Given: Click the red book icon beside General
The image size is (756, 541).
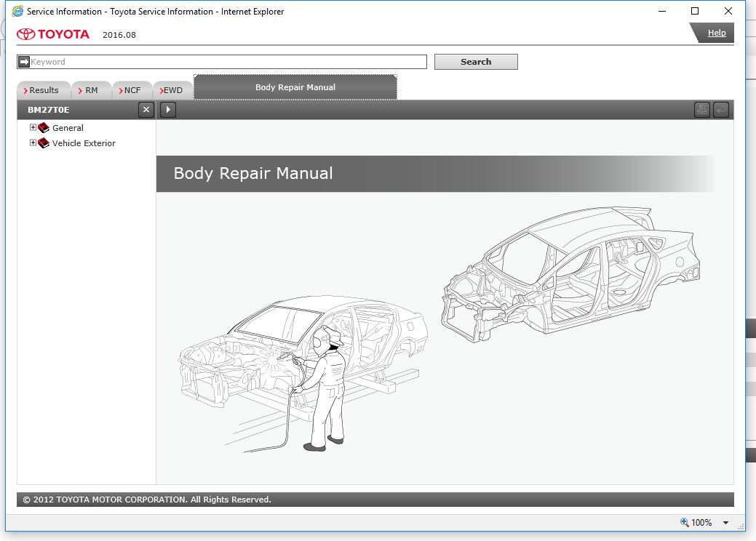Looking at the screenshot, I should click(x=44, y=128).
